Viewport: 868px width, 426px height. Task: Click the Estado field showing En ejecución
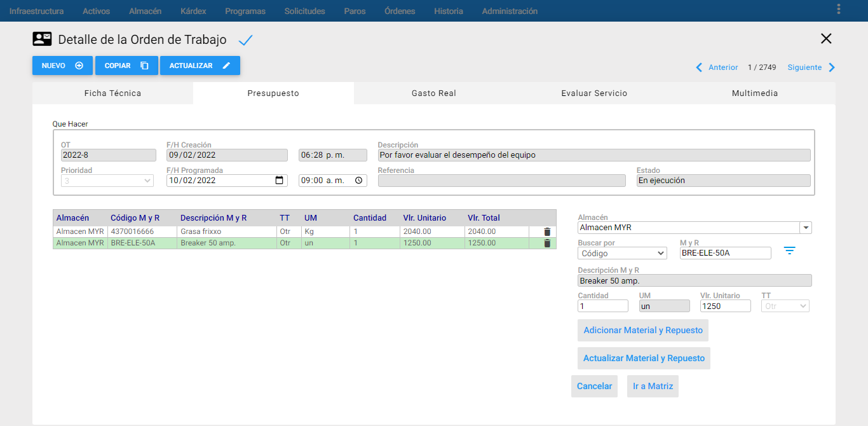pyautogui.click(x=724, y=181)
